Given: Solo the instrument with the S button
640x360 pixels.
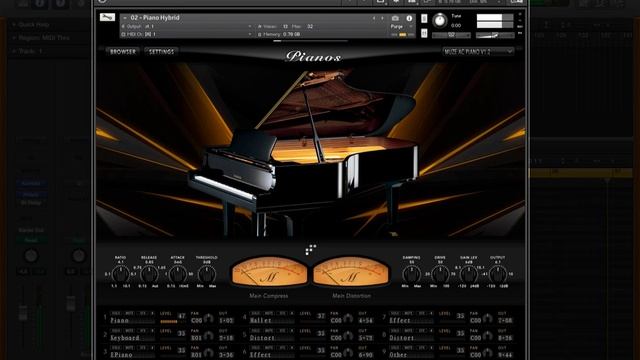Looking at the screenshot, I should coord(424,18).
